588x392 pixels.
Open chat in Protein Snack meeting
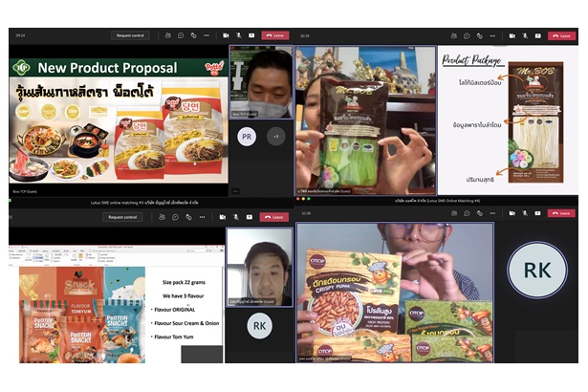pos(175,217)
